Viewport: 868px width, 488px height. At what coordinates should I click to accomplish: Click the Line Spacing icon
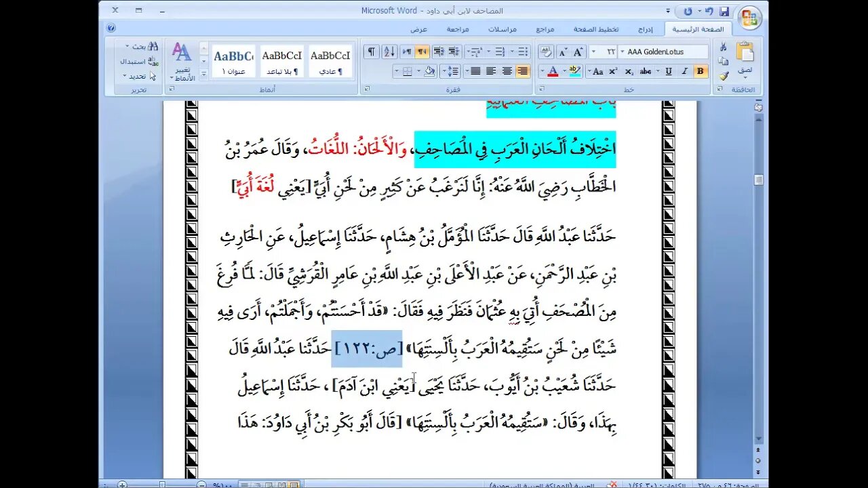453,71
